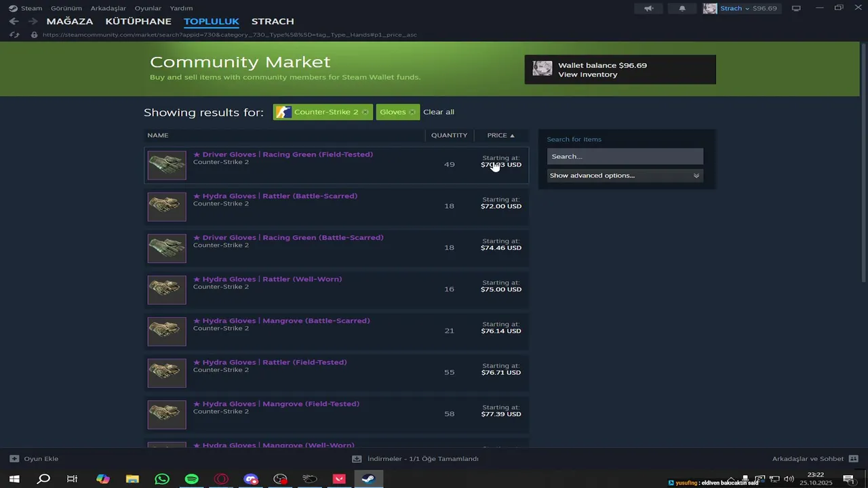Open Hydra Gloves Rattler (Battle-Scarred) listing
The image size is (868, 488).
tap(336, 206)
